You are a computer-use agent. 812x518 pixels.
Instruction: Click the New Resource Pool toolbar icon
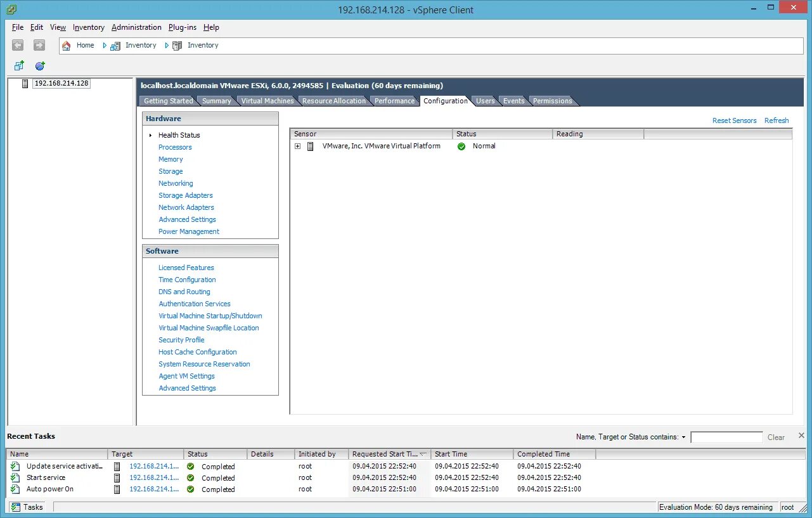[40, 66]
